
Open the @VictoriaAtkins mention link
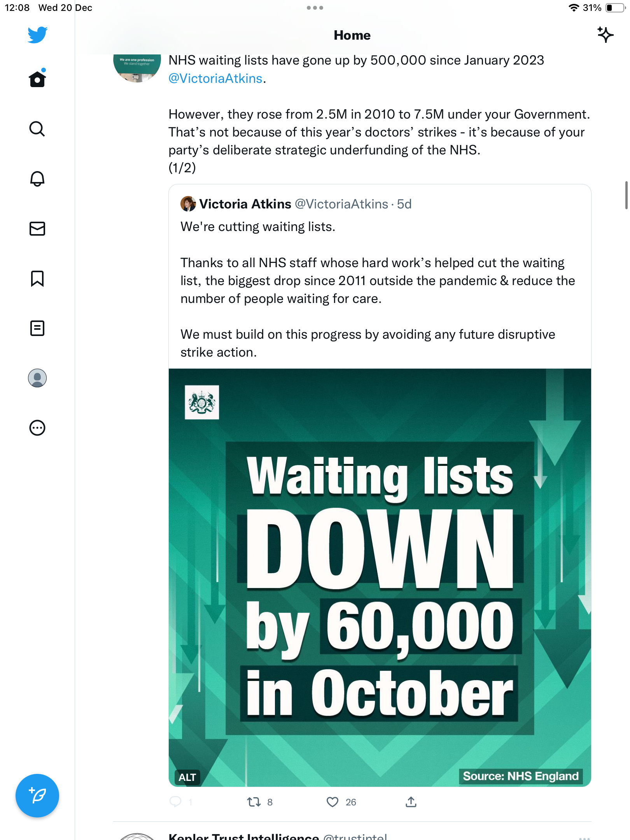coord(215,79)
